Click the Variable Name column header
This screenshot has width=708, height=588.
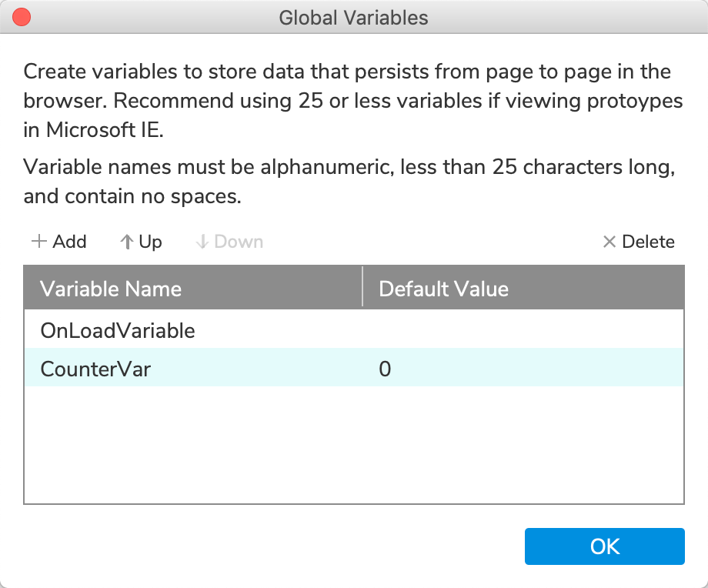(111, 289)
